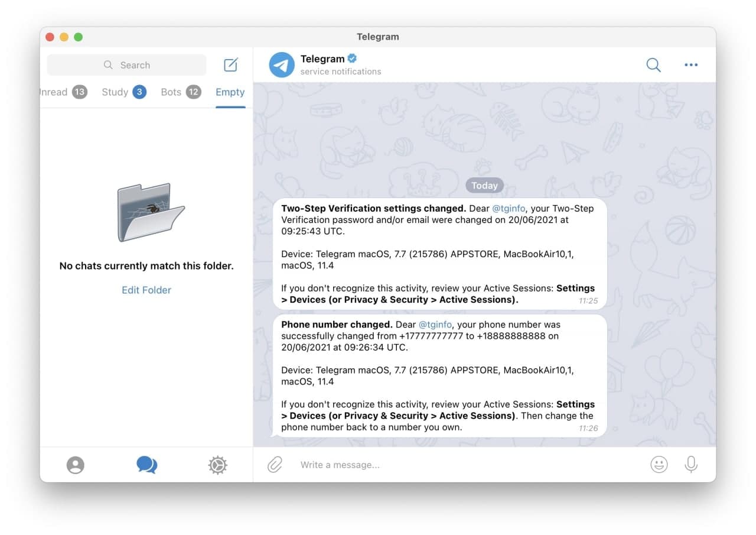756x535 pixels.
Task: Click the compose new message icon
Action: pyautogui.click(x=231, y=65)
